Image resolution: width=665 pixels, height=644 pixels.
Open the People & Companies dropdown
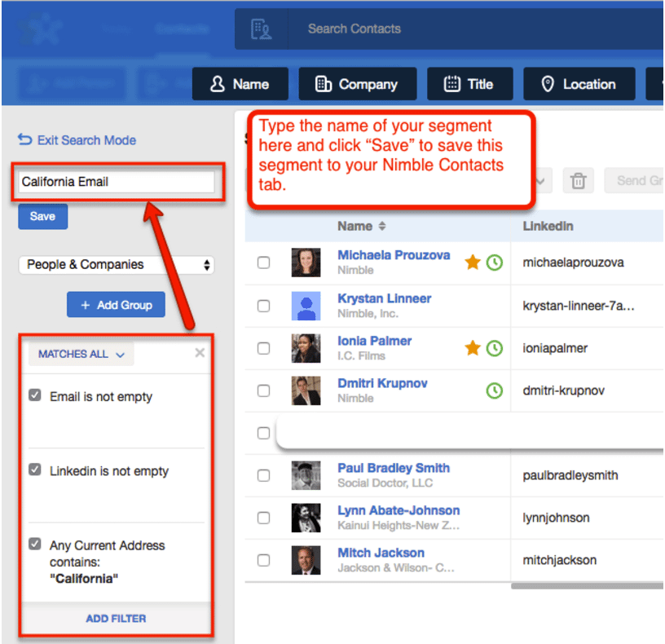point(116,265)
